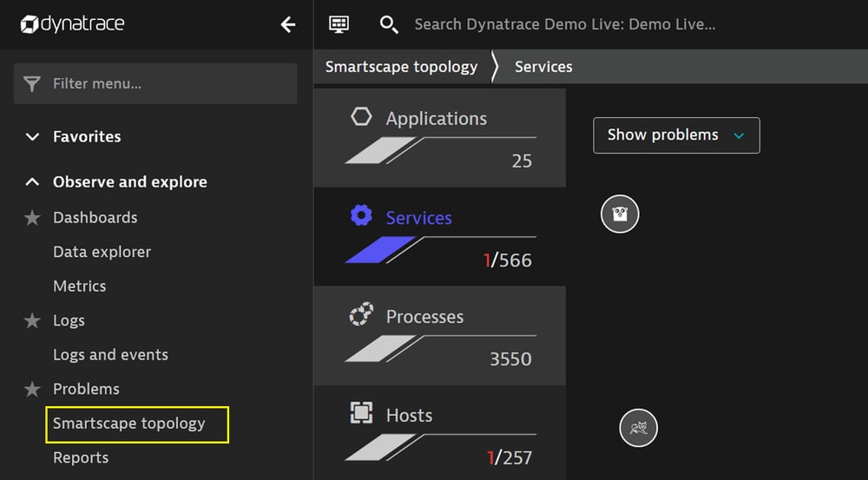
Task: Toggle the favorite star for Dashboards
Action: pos(32,218)
